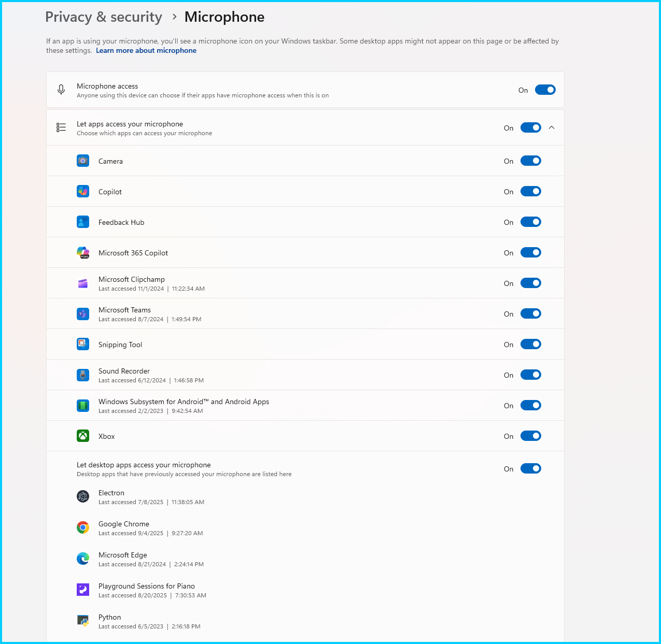Click the Camera app icon
Viewport: 661px width, 644px height.
(83, 161)
